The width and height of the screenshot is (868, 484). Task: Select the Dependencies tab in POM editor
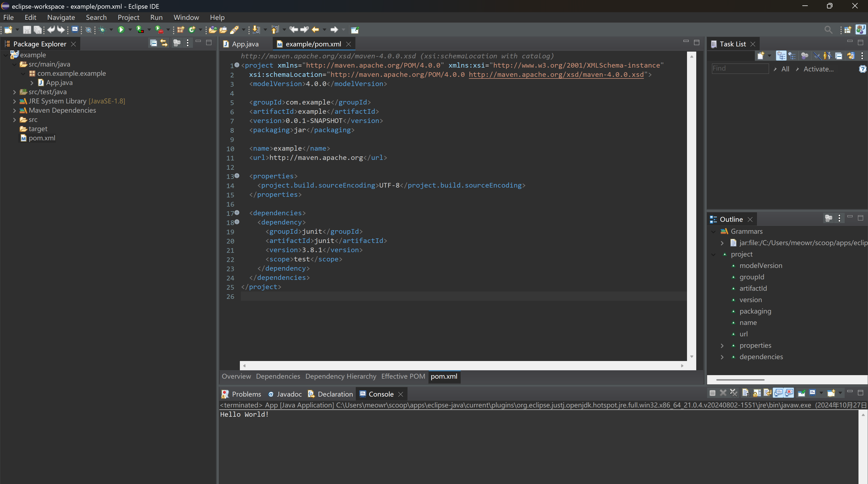tap(278, 376)
